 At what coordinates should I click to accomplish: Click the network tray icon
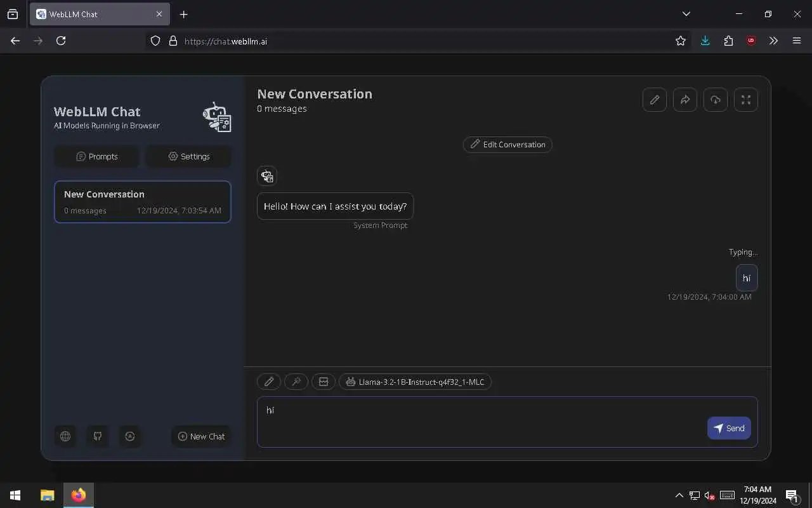[x=695, y=495]
